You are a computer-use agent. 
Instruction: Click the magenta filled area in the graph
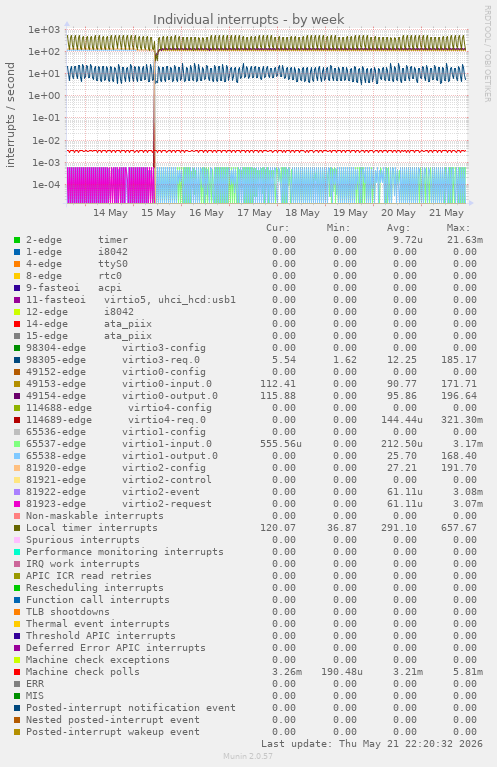111,185
